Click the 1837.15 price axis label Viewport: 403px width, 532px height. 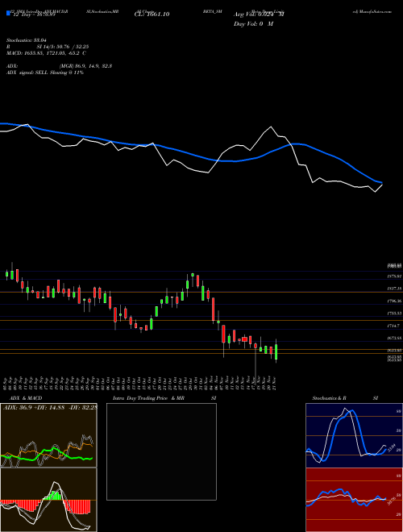394,289
